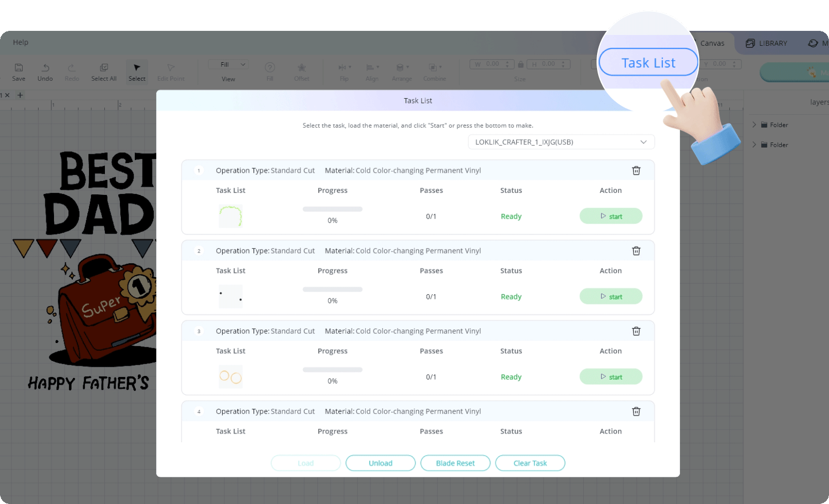Delete task 1 with its trash icon
The width and height of the screenshot is (829, 504).
click(x=636, y=171)
